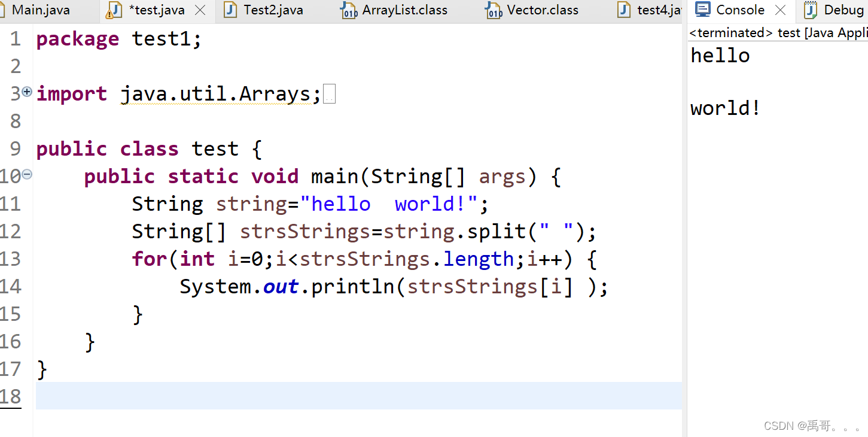Switch to the ArrayList.class tab
This screenshot has width=868, height=437.
pyautogui.click(x=405, y=10)
